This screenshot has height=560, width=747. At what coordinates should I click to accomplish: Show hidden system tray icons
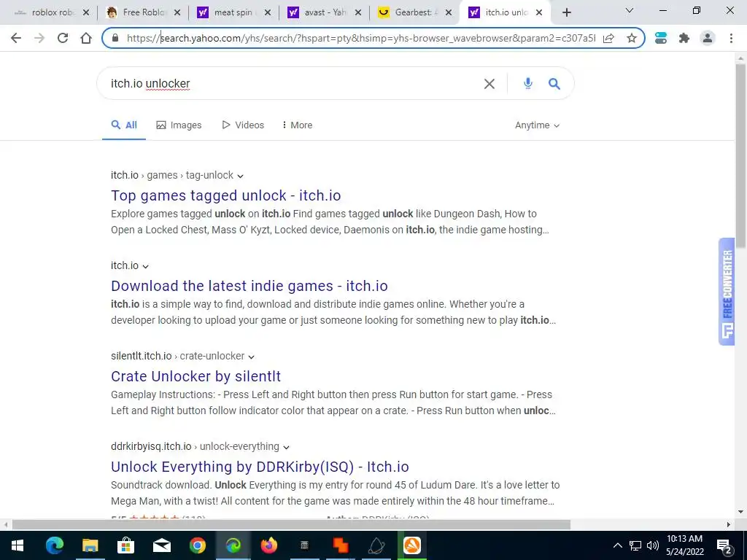click(x=617, y=545)
